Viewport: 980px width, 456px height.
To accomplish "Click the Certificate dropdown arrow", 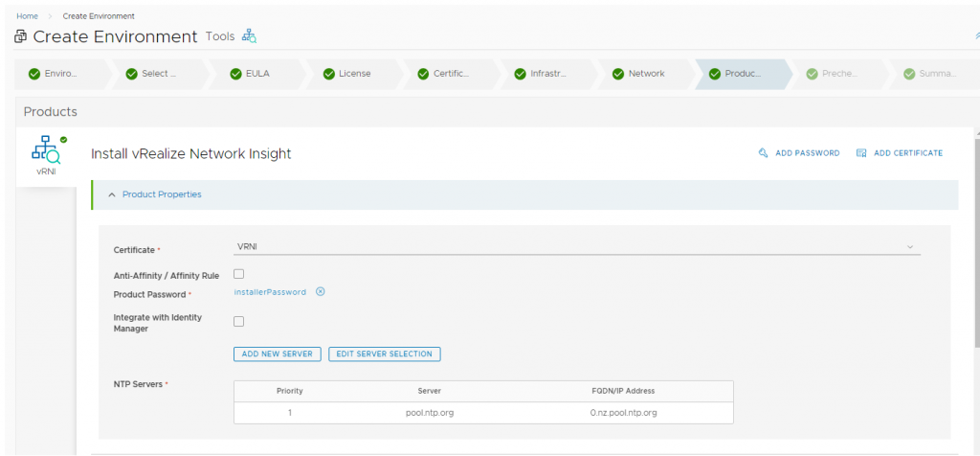I will coord(910,247).
